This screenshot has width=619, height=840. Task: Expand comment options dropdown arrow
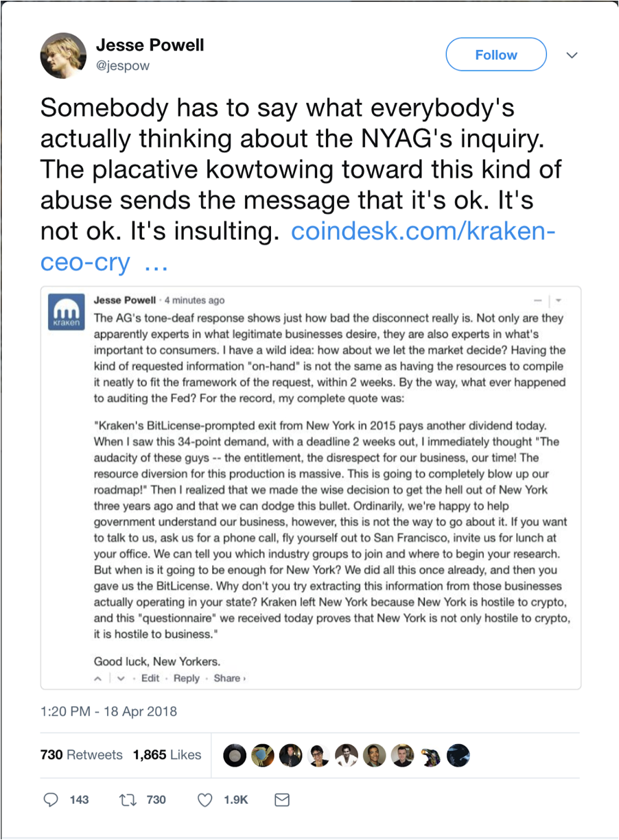tap(558, 300)
